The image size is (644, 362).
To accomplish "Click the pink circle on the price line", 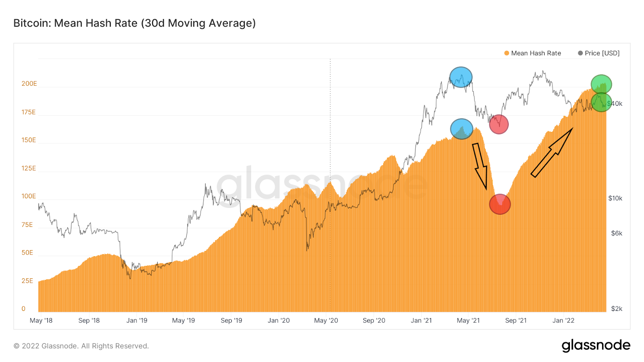I will point(499,124).
